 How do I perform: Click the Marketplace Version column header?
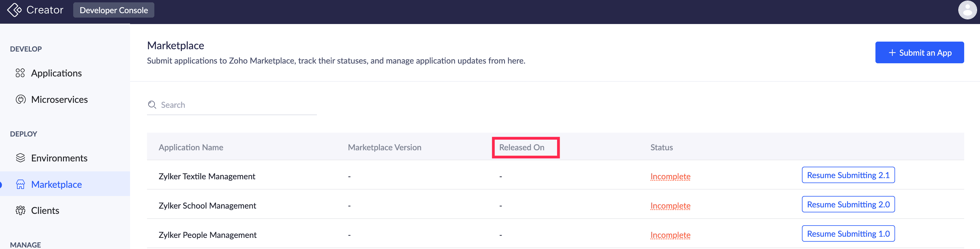click(x=385, y=147)
